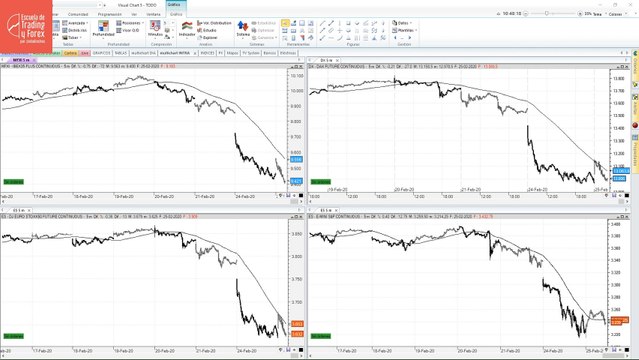Select the rectangle figure tool
The image size is (639, 360).
[348, 23]
